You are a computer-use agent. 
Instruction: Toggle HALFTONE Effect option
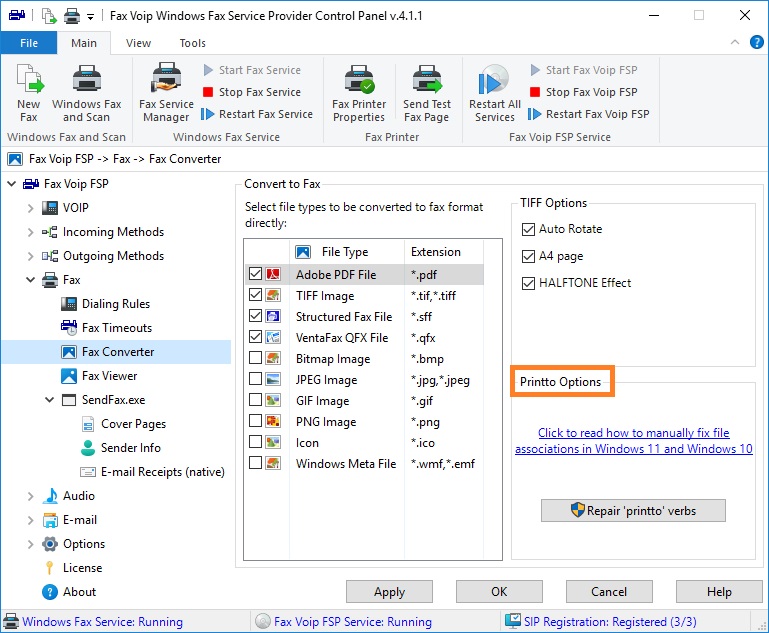(x=528, y=283)
